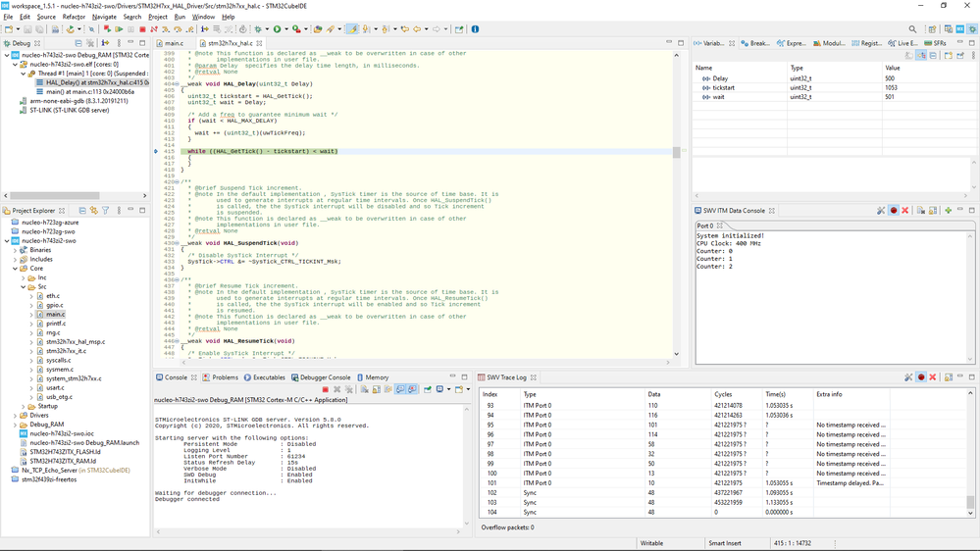Open the Refactor menu

pos(74,17)
